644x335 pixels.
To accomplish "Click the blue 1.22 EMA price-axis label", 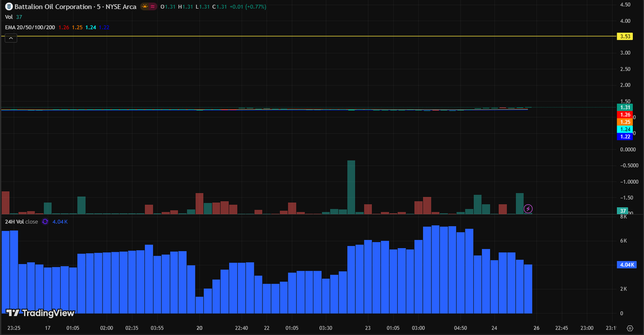I will tap(625, 136).
